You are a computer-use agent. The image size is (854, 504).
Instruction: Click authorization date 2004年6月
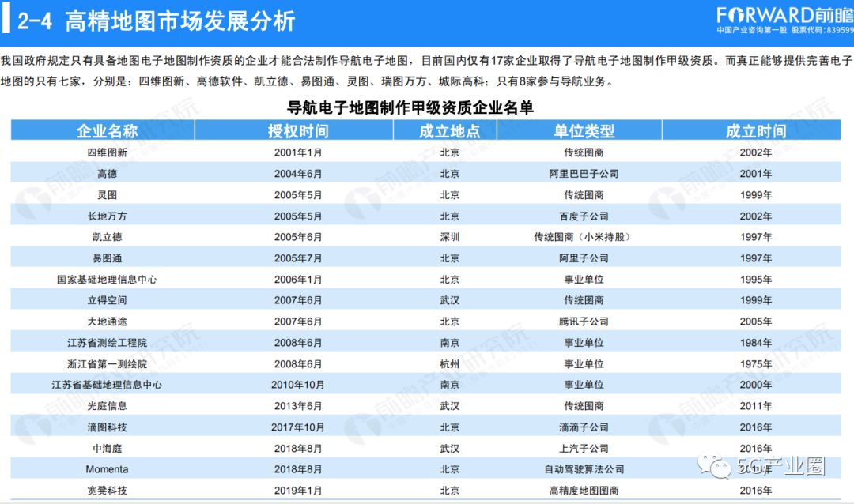(298, 174)
